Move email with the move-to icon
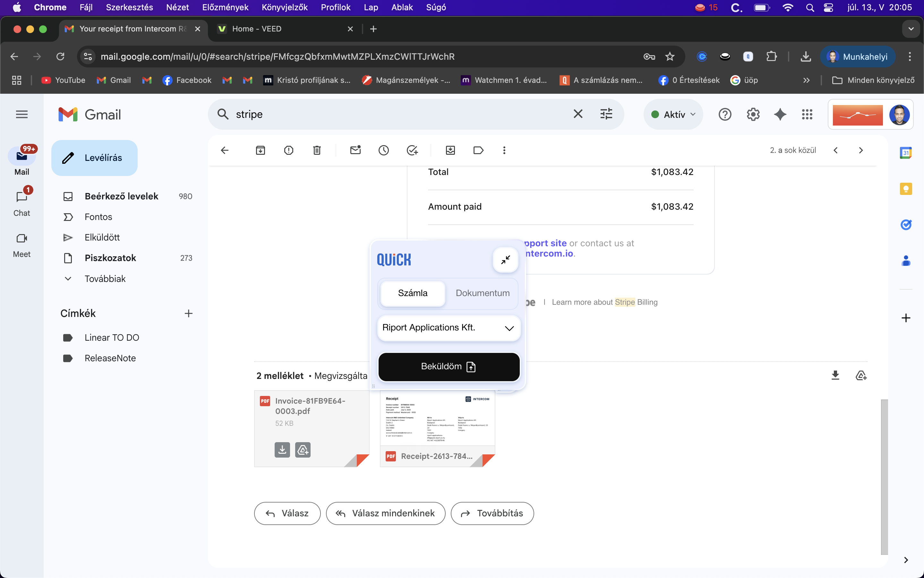The image size is (924, 578). pyautogui.click(x=450, y=150)
